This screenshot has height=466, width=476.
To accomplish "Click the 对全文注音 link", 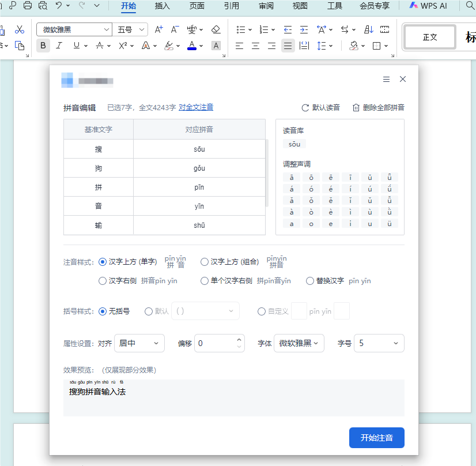I will coord(196,107).
